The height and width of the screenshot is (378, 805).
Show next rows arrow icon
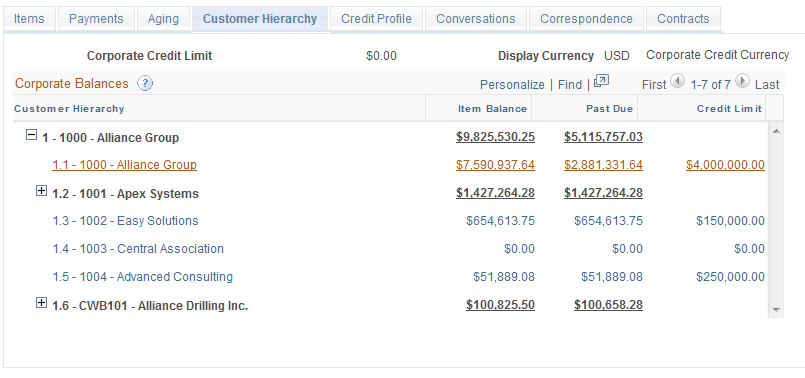pyautogui.click(x=742, y=81)
